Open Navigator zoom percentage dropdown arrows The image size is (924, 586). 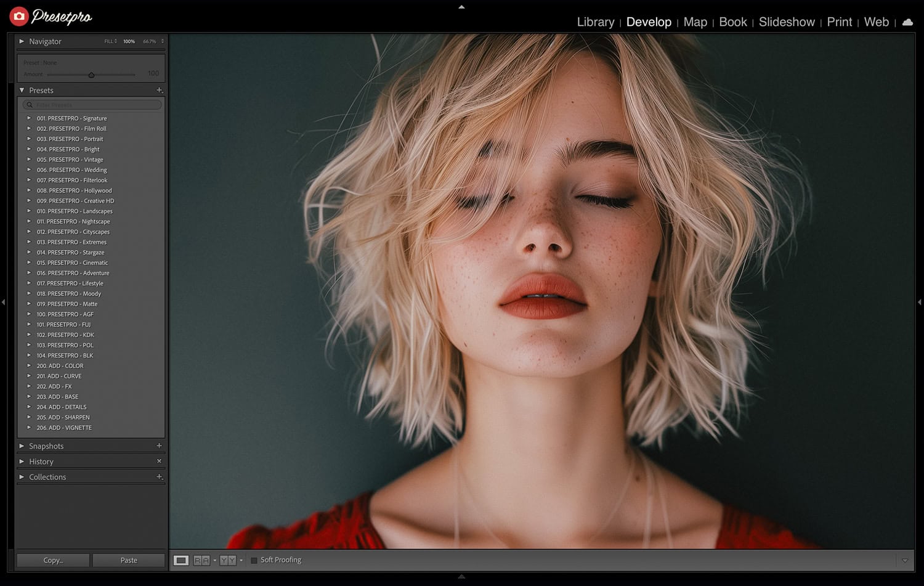(x=163, y=41)
